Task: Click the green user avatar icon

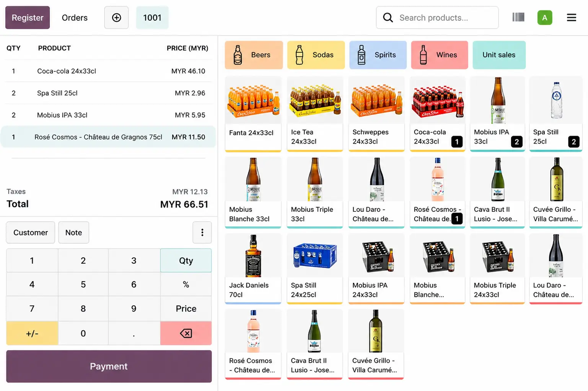Action: 544,18
